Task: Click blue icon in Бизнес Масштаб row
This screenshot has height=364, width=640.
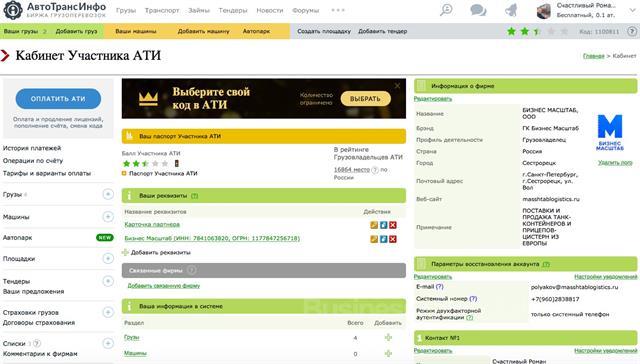Action: click(383, 239)
